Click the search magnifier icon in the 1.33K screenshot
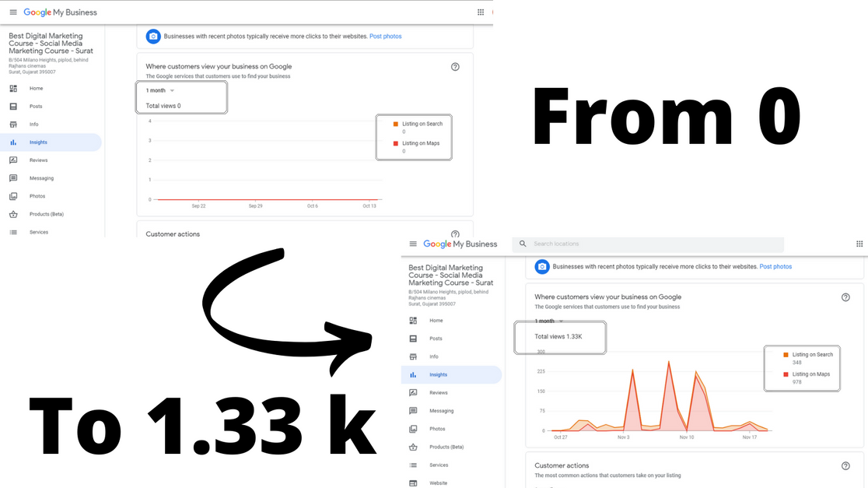The width and height of the screenshot is (868, 488). [523, 244]
